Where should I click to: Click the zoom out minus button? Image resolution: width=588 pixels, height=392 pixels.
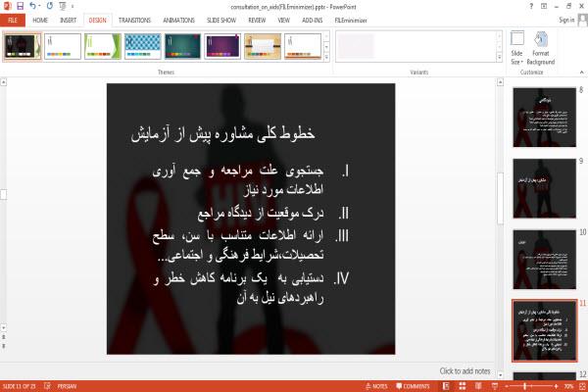[x=507, y=386]
